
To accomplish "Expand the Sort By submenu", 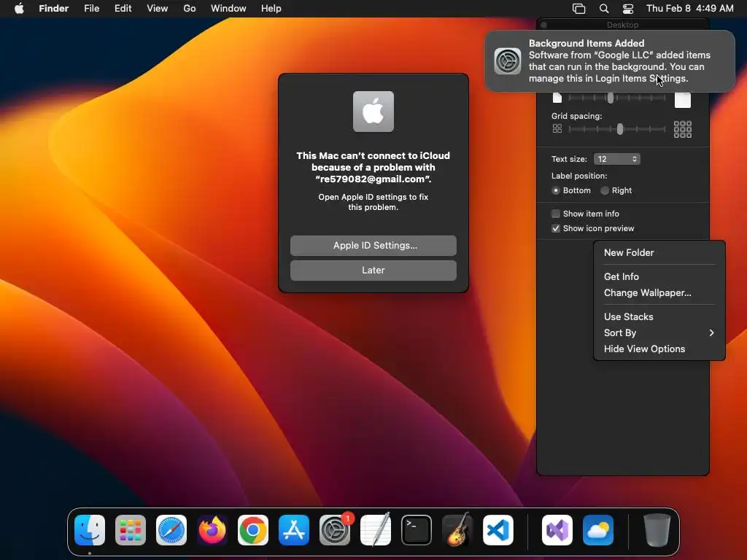I will click(x=659, y=332).
